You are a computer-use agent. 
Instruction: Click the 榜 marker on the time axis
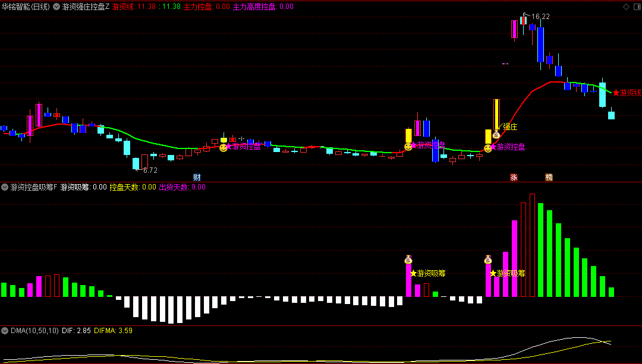(549, 177)
